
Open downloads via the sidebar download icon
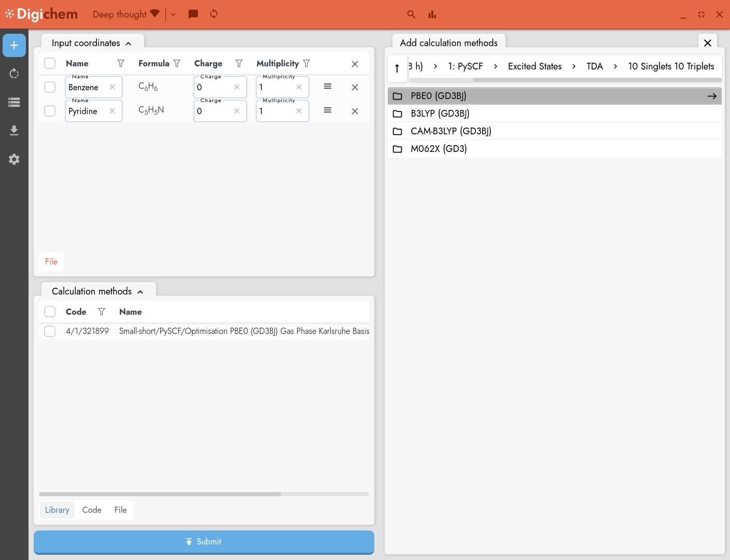pyautogui.click(x=14, y=130)
